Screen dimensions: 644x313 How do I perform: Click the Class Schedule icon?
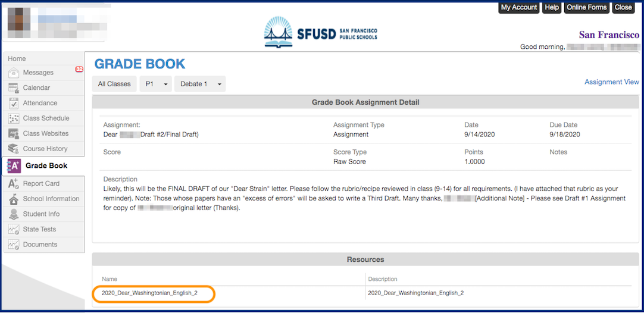tap(13, 118)
